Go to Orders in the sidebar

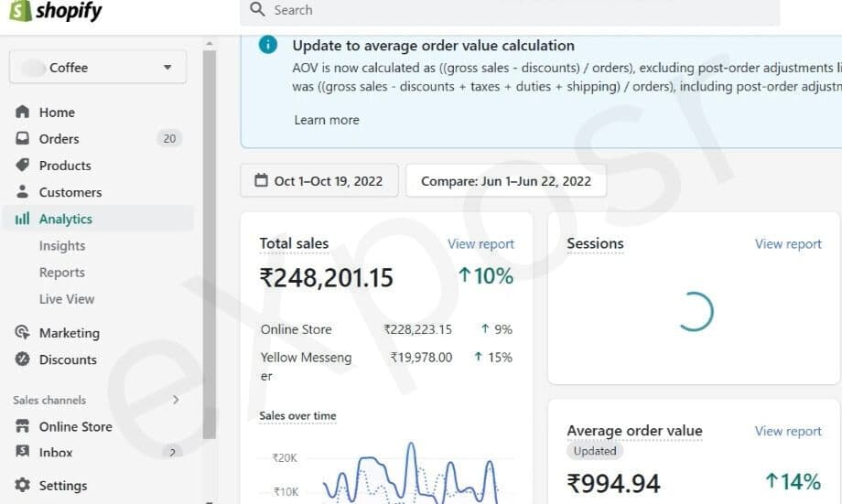(x=59, y=139)
